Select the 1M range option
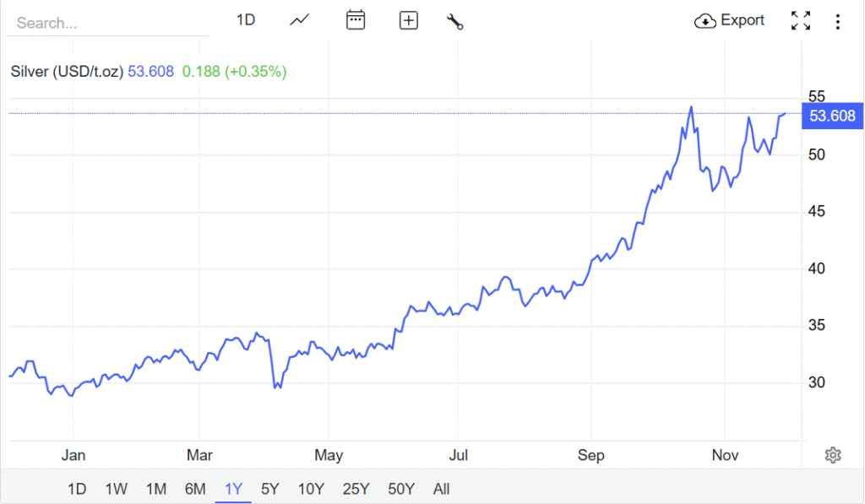This screenshot has height=504, width=865. click(x=156, y=489)
